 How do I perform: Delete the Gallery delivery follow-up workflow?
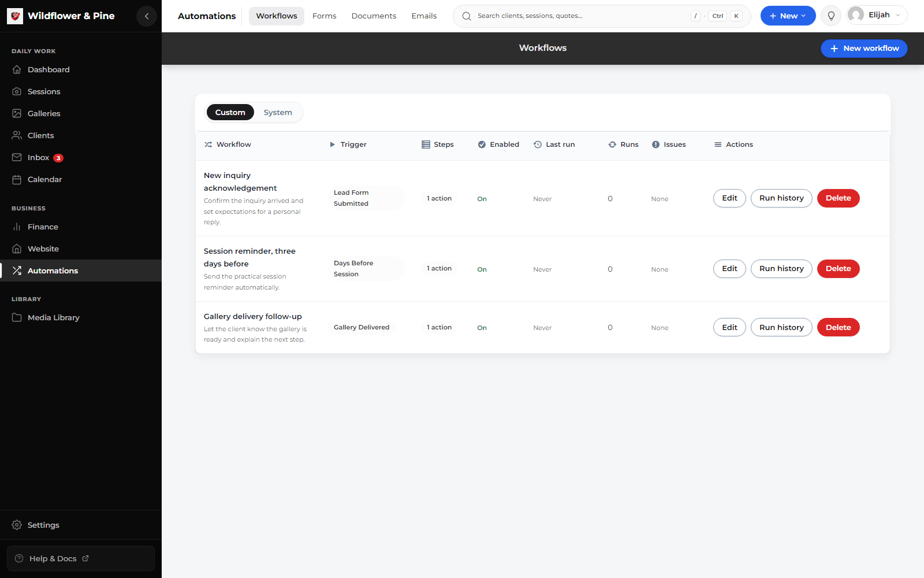838,328
